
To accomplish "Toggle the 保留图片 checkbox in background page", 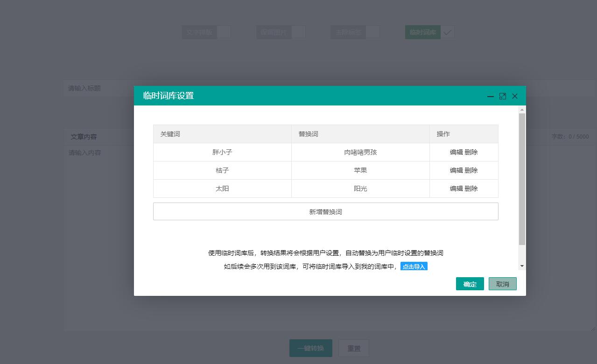I will (x=299, y=32).
